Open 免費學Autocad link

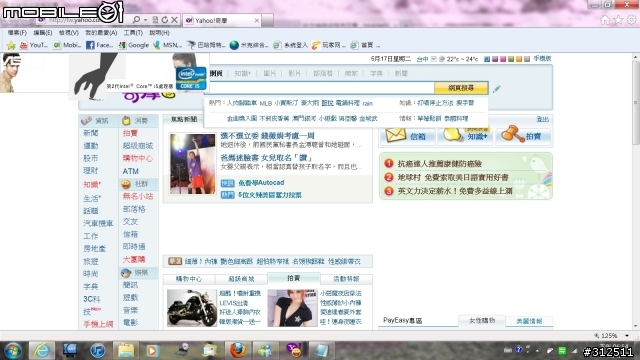click(x=261, y=183)
